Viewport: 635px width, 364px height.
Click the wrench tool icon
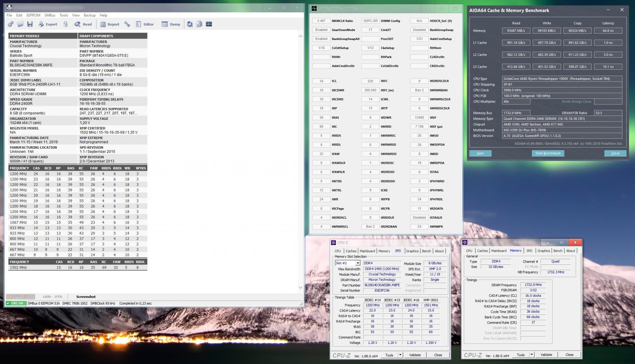pyautogui.click(x=127, y=24)
